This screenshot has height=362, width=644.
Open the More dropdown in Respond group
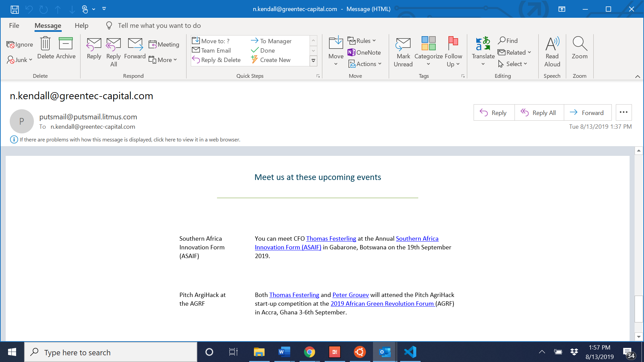174,60
